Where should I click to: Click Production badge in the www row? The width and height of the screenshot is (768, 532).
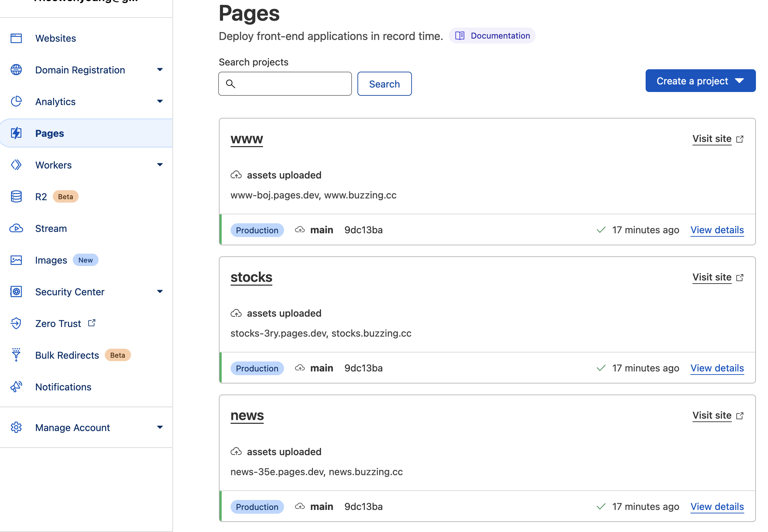click(x=257, y=230)
